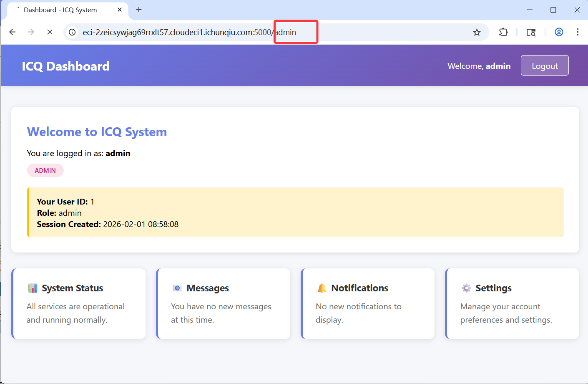
Task: Open the System Status card
Action: pos(79,303)
